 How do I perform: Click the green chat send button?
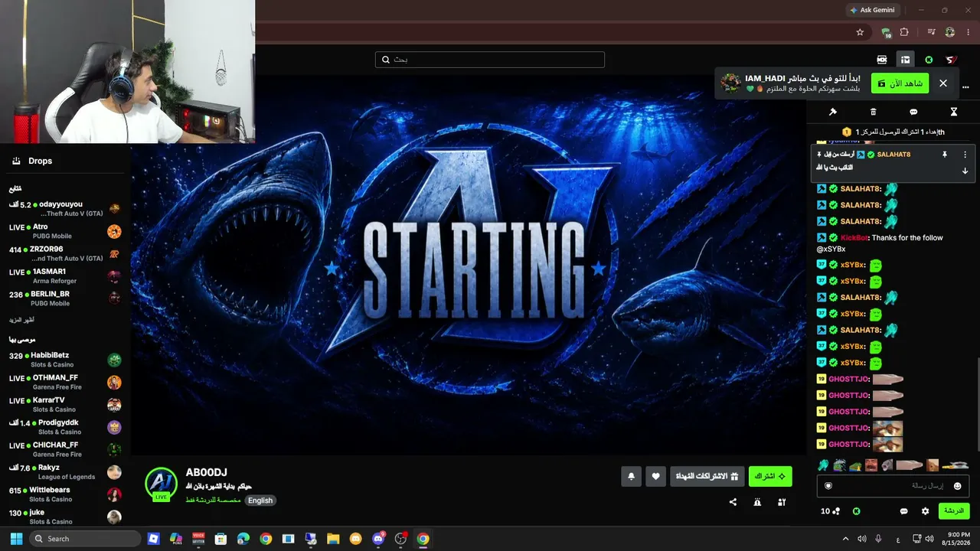click(954, 510)
